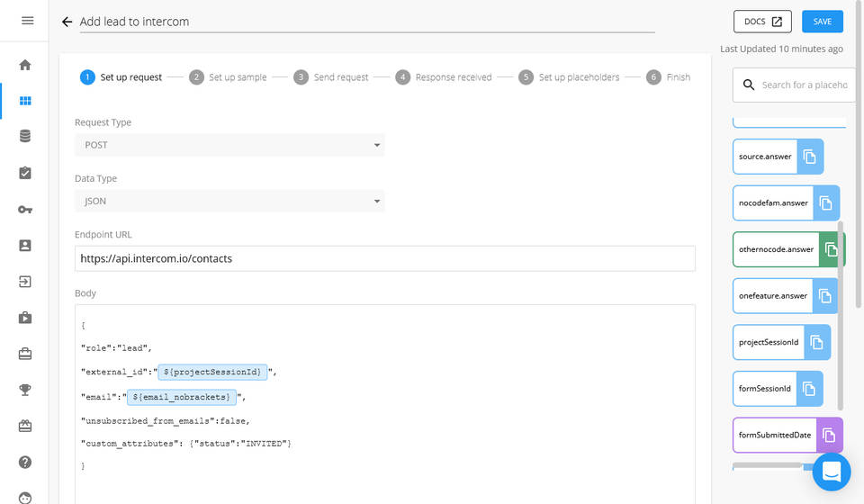Expand the Request Type dropdown
The image size is (864, 504).
[229, 145]
